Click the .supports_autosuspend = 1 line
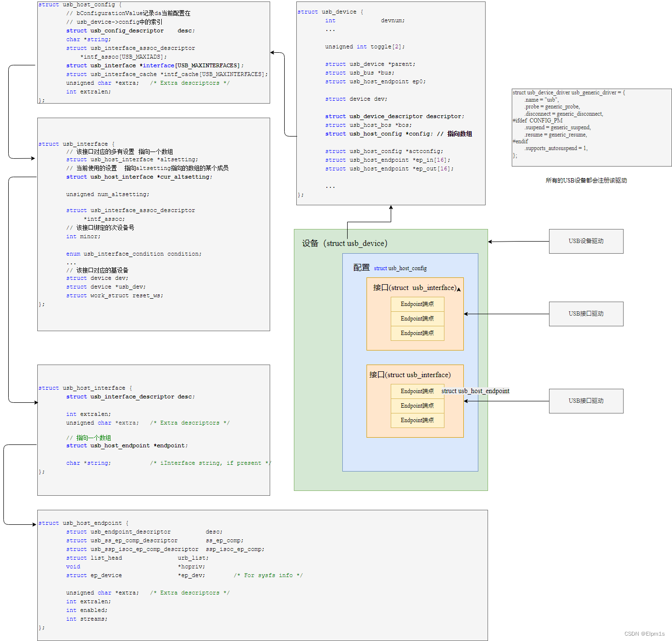The width and height of the screenshot is (672, 641). [x=556, y=148]
